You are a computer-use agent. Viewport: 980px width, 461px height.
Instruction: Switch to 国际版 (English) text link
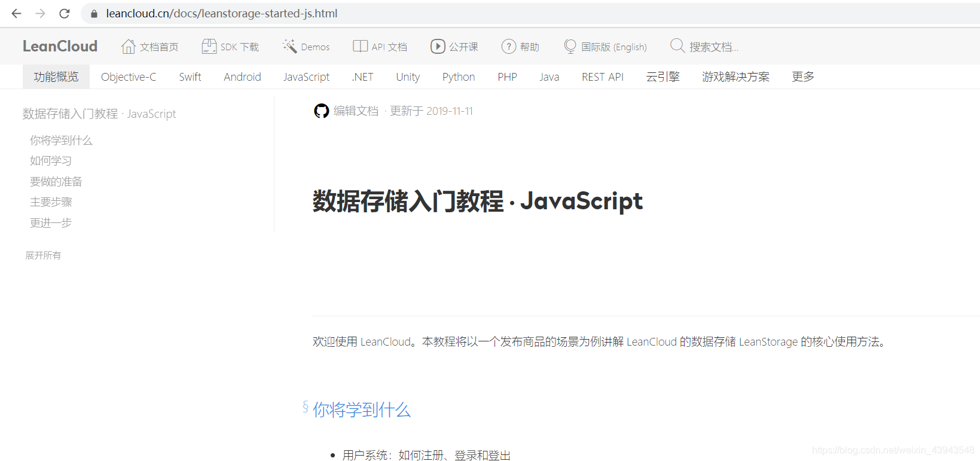[x=614, y=47]
